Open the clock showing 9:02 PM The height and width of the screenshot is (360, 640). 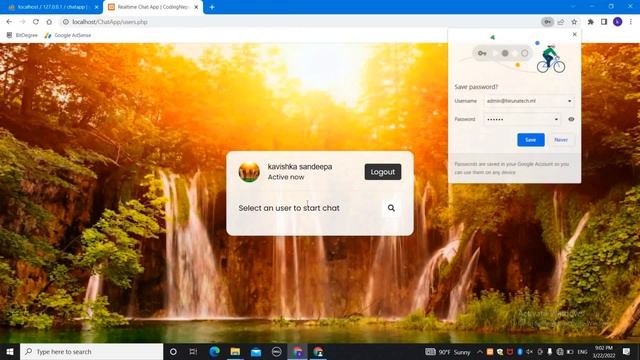coord(604,351)
